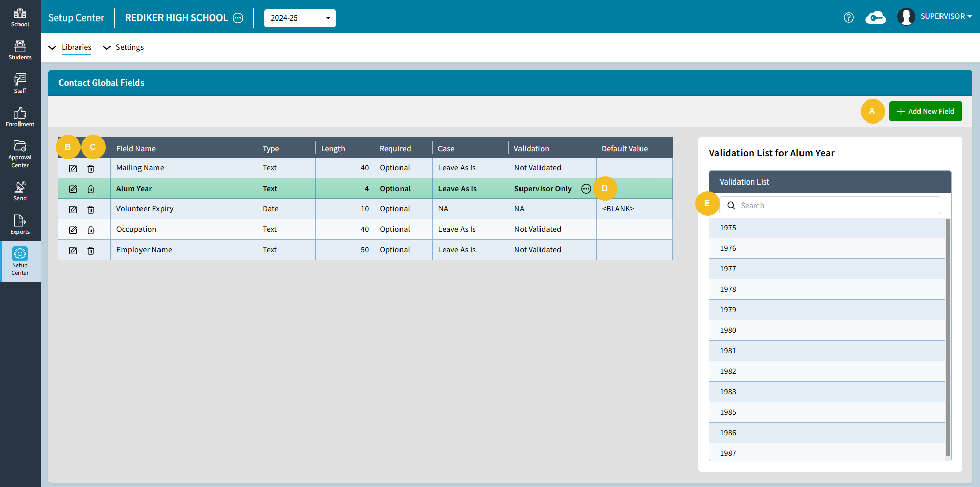
Task: Select the Alum Year row name
Action: tap(134, 189)
